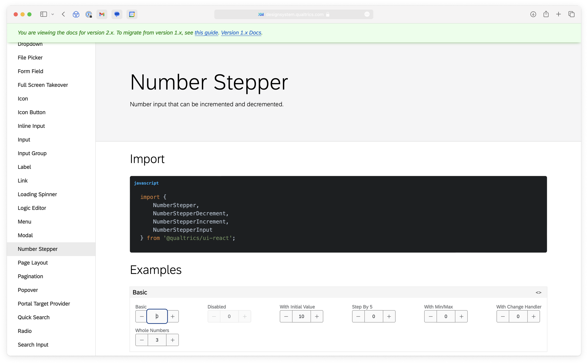Image resolution: width=588 pixels, height=364 pixels.
Task: Decrement the Basic stepper
Action: 142,316
